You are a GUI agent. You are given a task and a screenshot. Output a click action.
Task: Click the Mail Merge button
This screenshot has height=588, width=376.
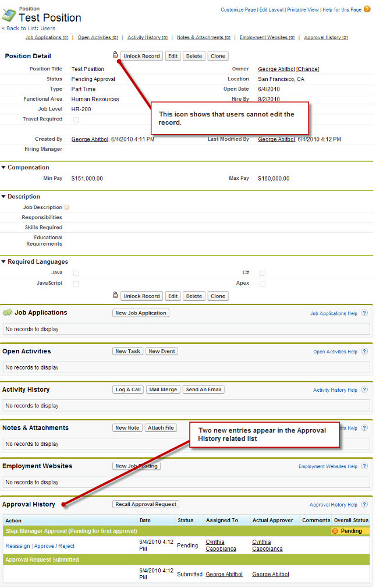click(x=163, y=389)
